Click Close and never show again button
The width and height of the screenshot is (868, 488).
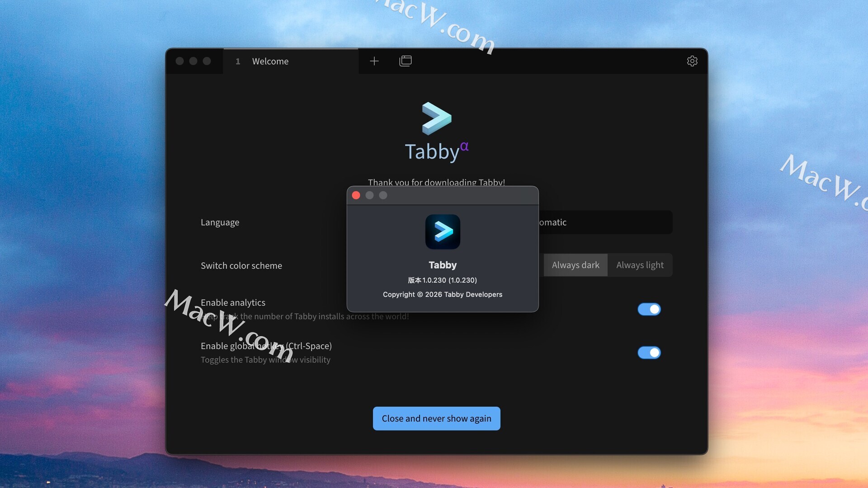pos(436,418)
